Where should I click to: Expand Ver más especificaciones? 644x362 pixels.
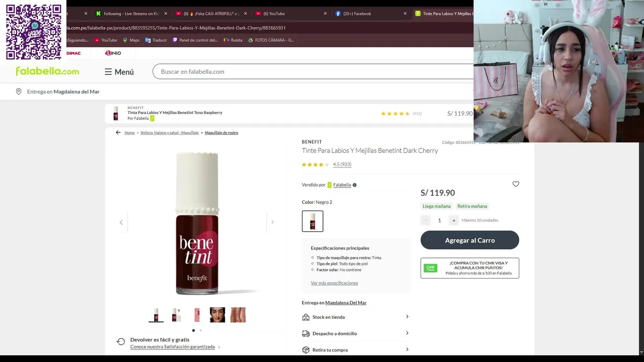click(334, 283)
